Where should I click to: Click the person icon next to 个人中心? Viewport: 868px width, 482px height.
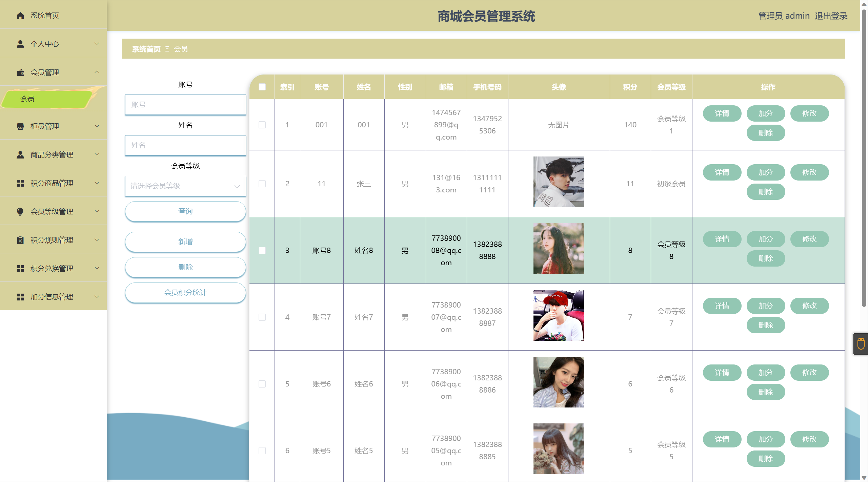pos(20,44)
